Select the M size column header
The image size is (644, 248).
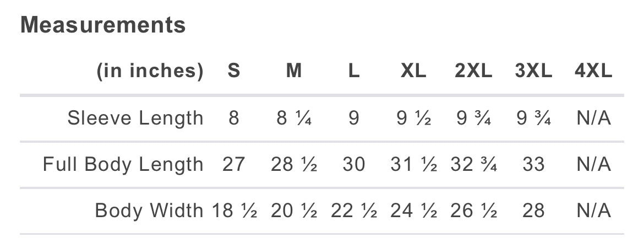tap(294, 72)
